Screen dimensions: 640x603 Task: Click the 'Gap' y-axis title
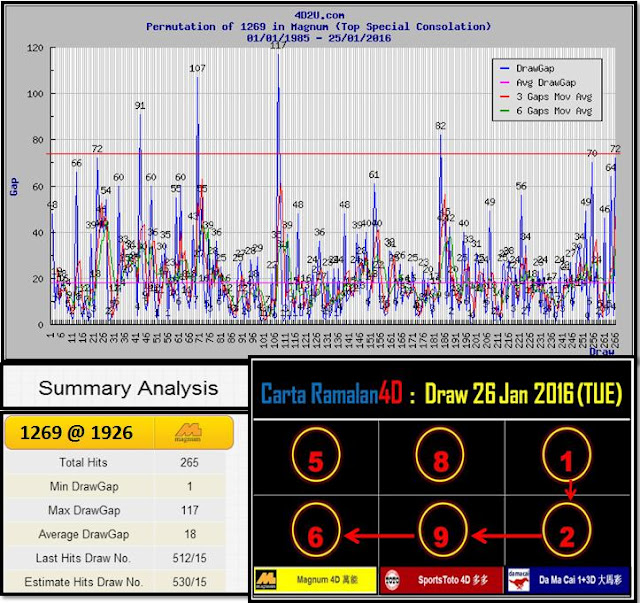point(14,187)
